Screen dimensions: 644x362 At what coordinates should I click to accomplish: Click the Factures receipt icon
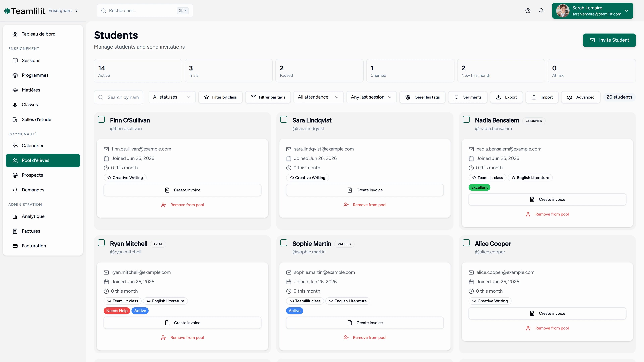15,231
